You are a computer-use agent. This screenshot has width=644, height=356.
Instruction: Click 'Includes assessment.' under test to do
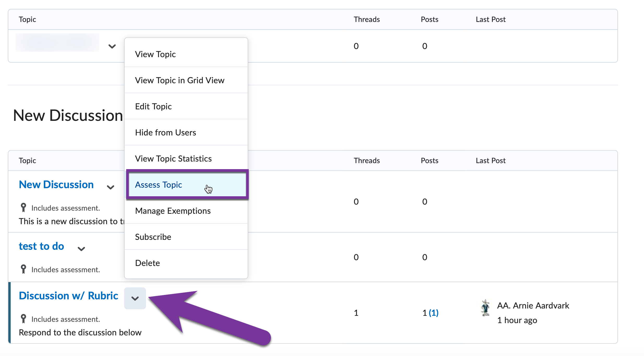tap(66, 270)
